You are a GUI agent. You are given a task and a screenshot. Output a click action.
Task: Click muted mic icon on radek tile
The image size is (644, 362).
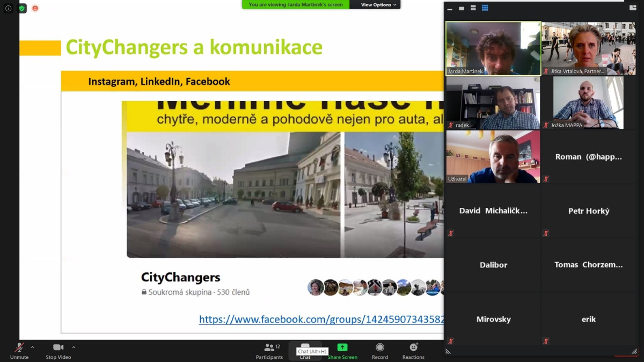[x=451, y=125]
